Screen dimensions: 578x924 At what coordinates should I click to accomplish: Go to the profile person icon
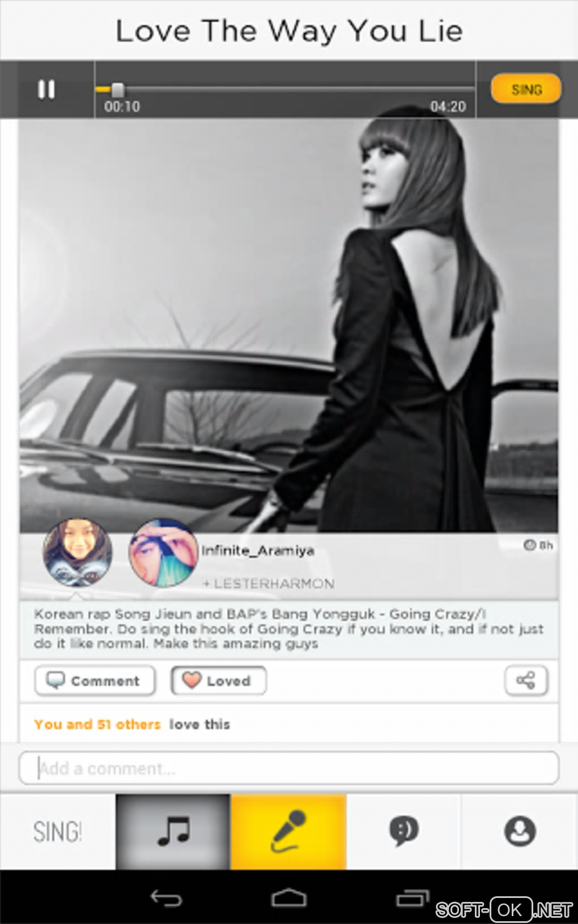[x=520, y=831]
